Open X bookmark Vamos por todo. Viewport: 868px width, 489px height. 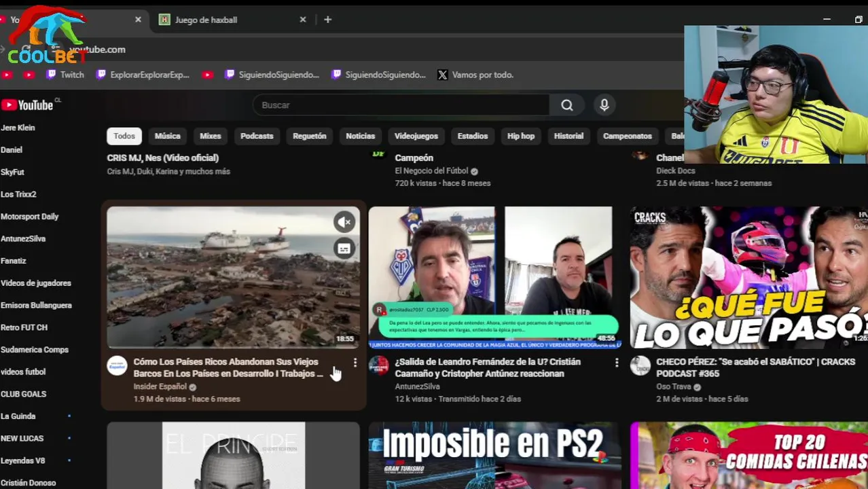(x=475, y=75)
